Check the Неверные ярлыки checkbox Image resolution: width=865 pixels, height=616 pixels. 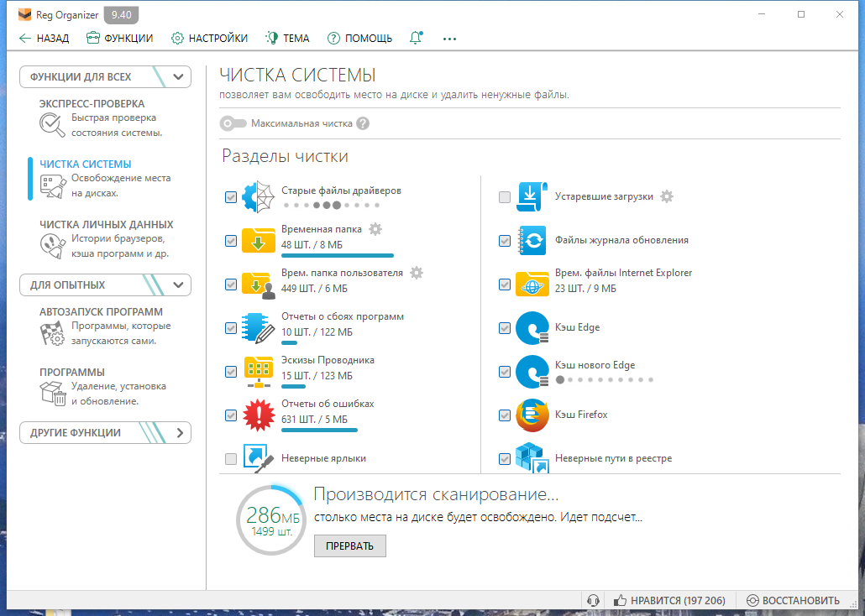[231, 459]
